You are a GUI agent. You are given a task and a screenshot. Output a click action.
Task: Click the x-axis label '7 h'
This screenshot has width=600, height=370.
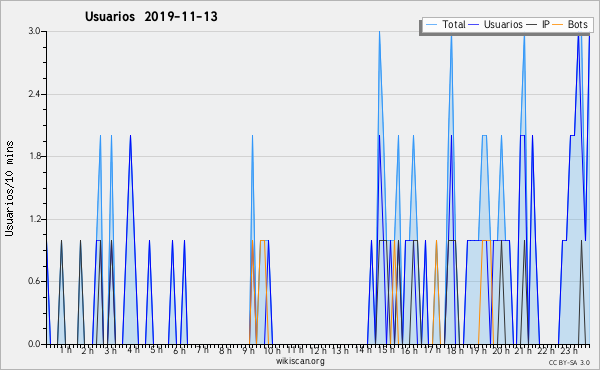coord(202,350)
